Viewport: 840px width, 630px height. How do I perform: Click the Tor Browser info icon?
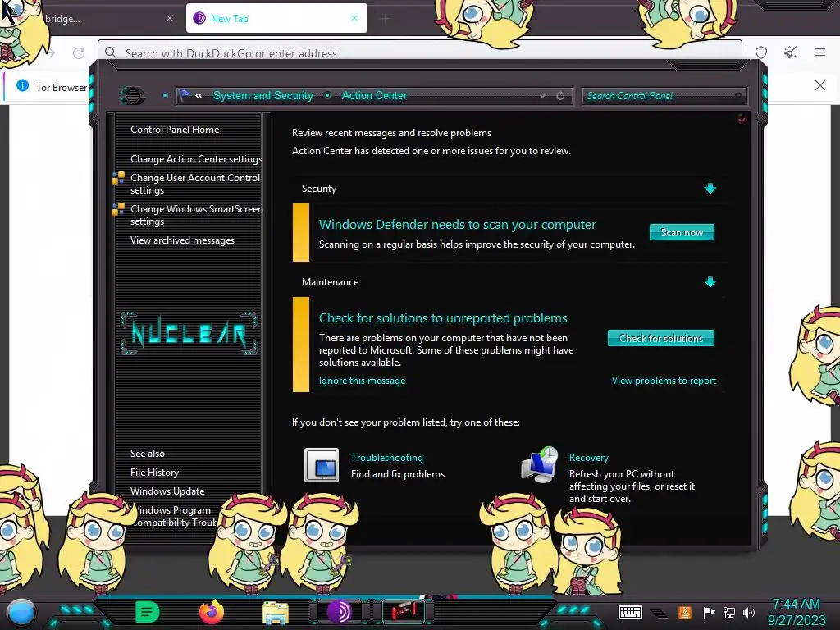point(22,85)
